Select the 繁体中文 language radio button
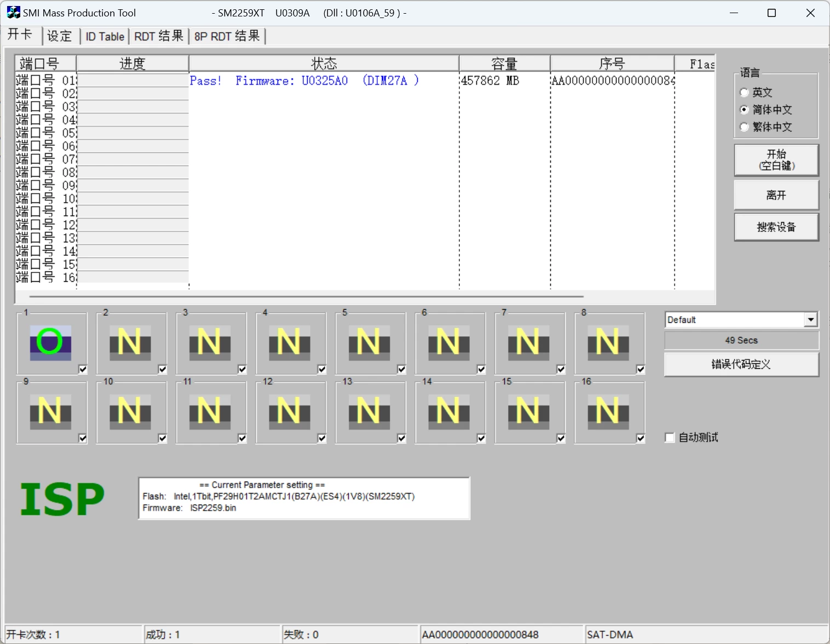 [744, 127]
